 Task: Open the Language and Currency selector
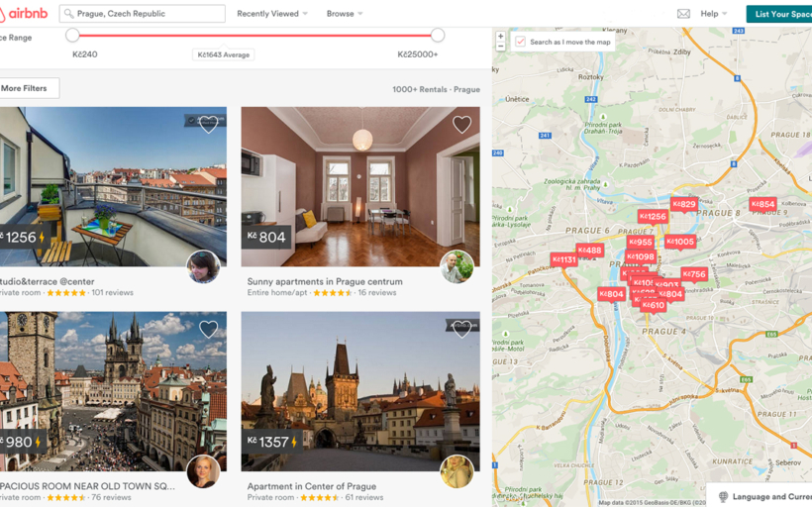click(x=762, y=496)
